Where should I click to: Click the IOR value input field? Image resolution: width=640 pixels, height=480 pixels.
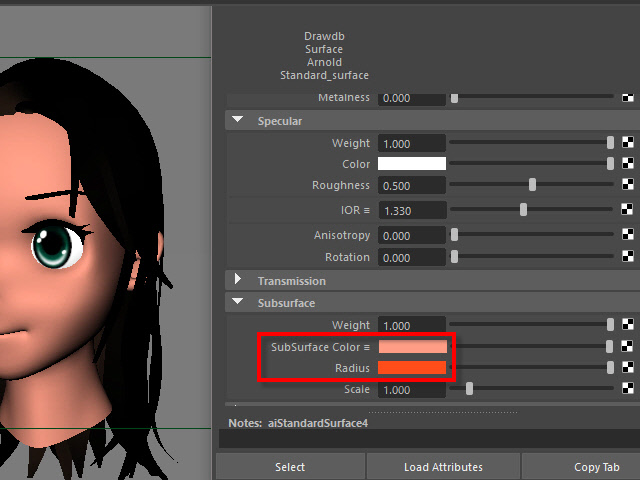pos(412,211)
